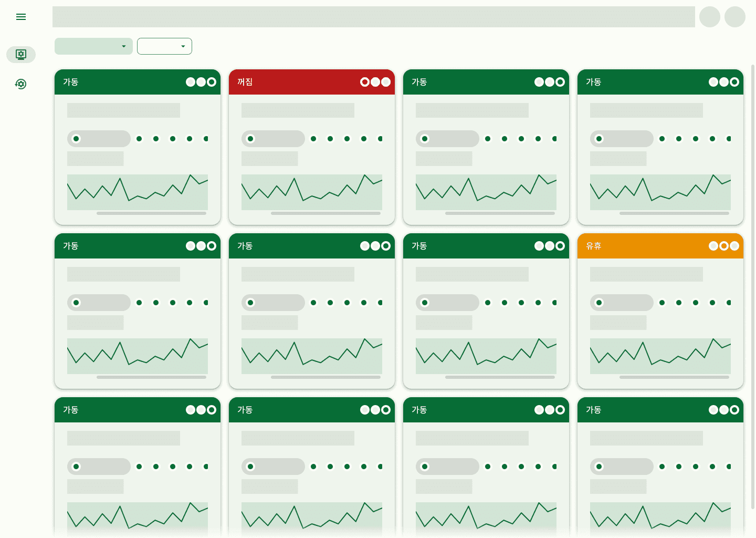Focus the wide search bar in the header
Image resolution: width=756 pixels, height=538 pixels.
coord(374,17)
